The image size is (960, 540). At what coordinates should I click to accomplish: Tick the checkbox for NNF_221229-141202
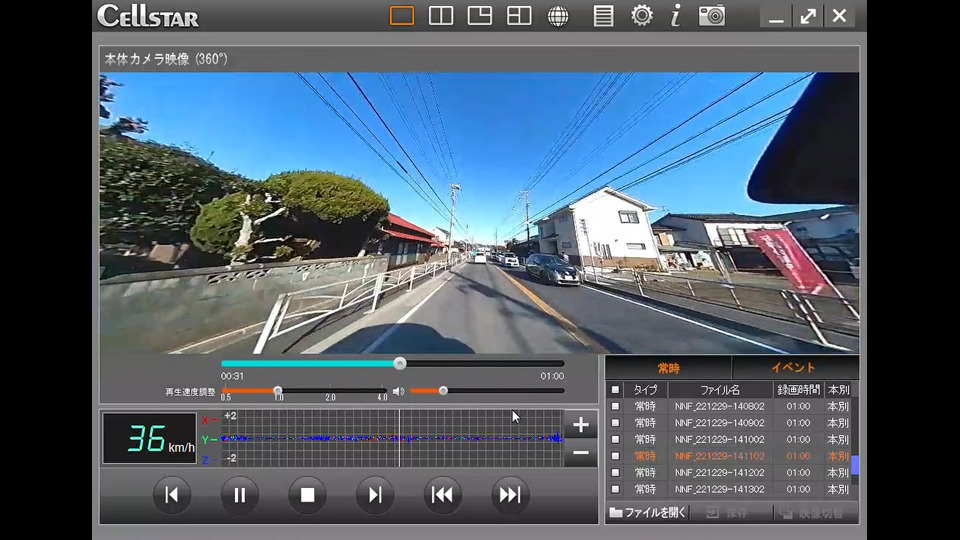coord(615,472)
